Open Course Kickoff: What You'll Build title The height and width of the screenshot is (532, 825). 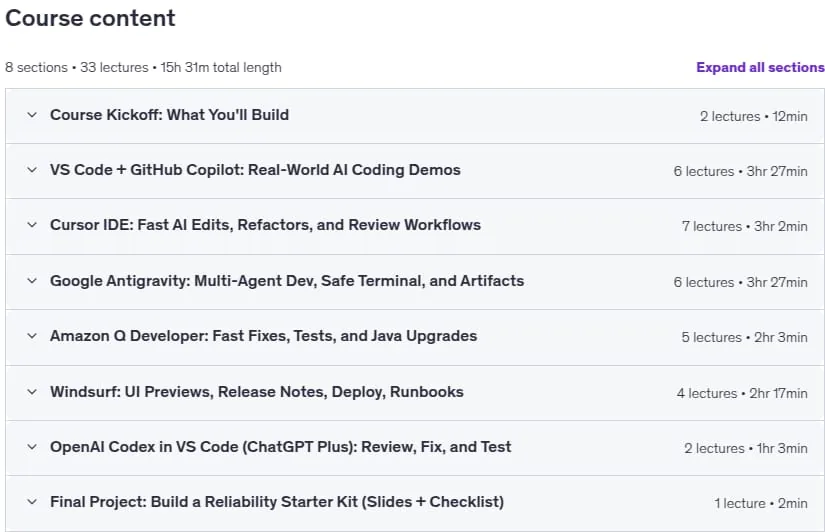coord(169,115)
